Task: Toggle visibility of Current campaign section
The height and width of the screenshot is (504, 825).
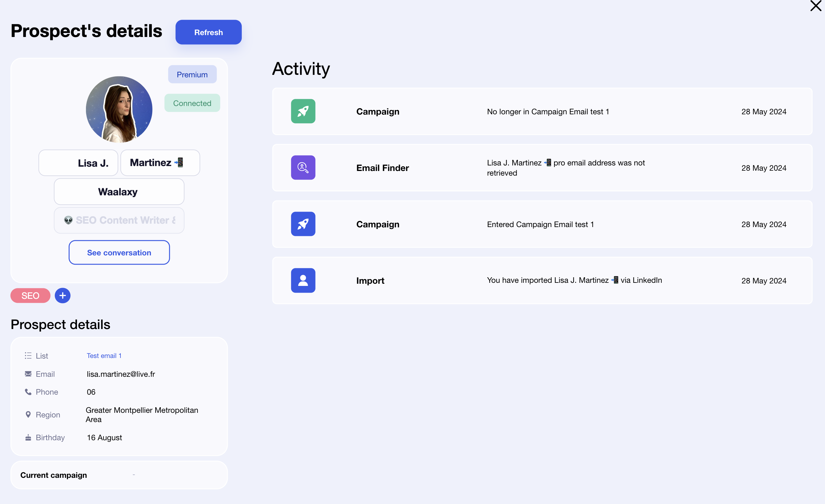Action: pos(134,474)
